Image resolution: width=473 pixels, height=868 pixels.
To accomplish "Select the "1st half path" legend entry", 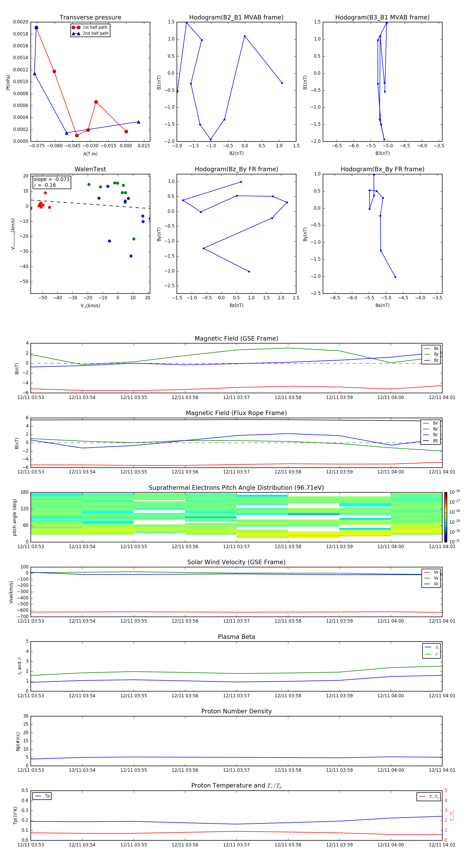I will pyautogui.click(x=90, y=27).
